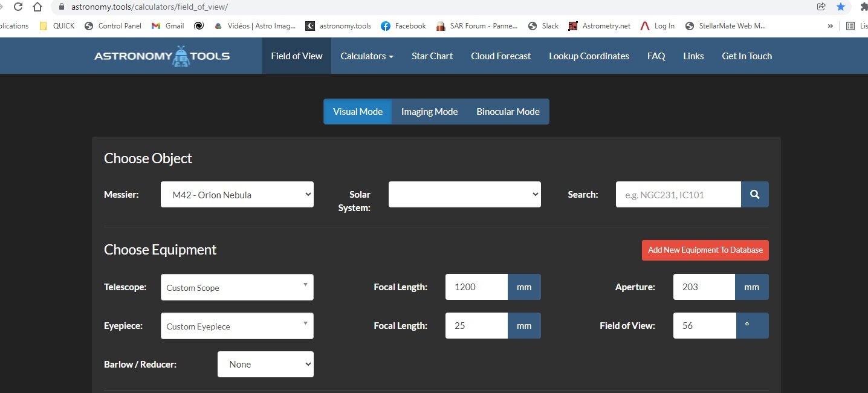The image size is (868, 393).
Task: Select the Field of View nav item
Action: pyautogui.click(x=296, y=56)
